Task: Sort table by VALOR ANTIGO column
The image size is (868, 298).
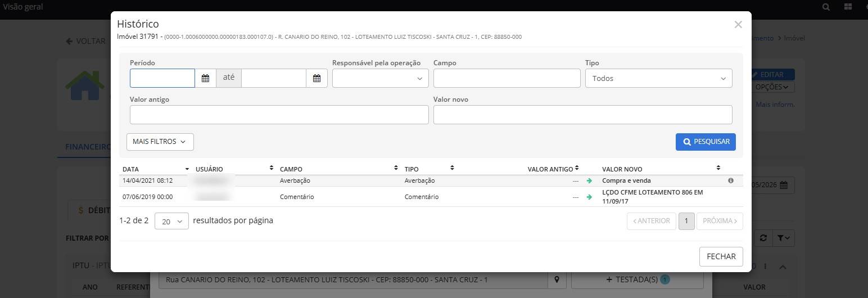Action: click(553, 169)
